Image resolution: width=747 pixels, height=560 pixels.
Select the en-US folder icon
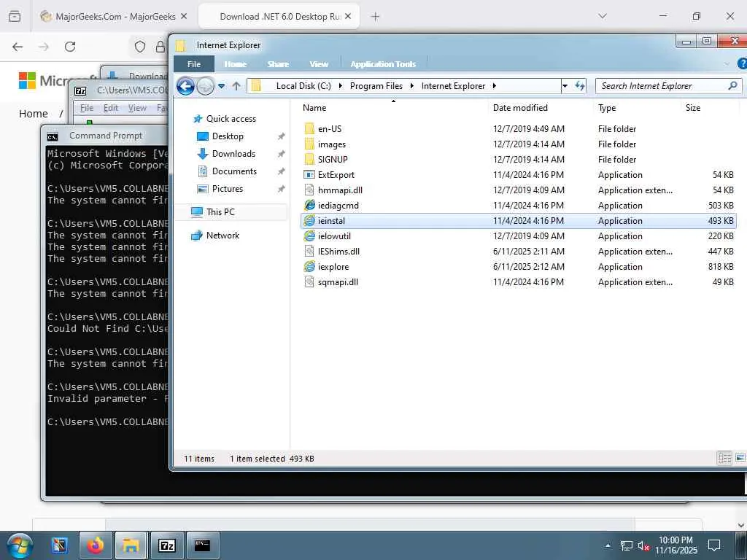click(309, 129)
